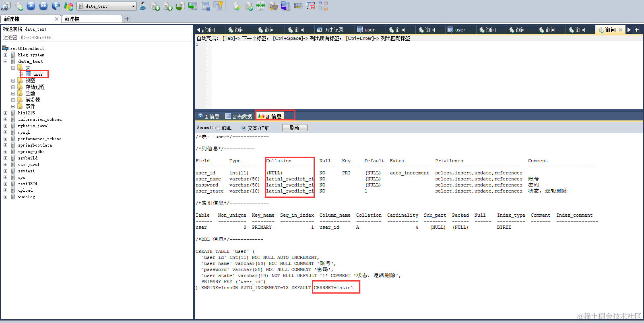Expand the mysql database node

click(5, 132)
